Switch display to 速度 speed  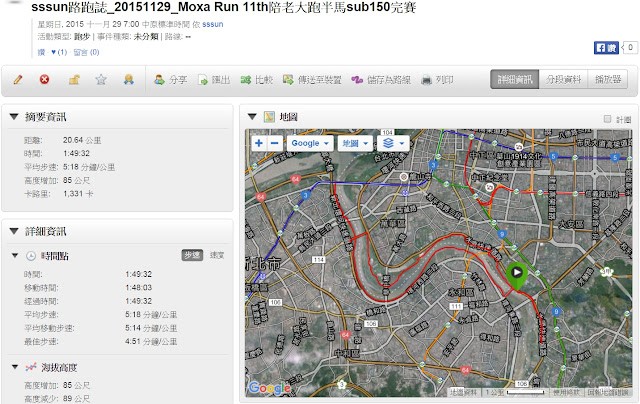click(x=216, y=256)
